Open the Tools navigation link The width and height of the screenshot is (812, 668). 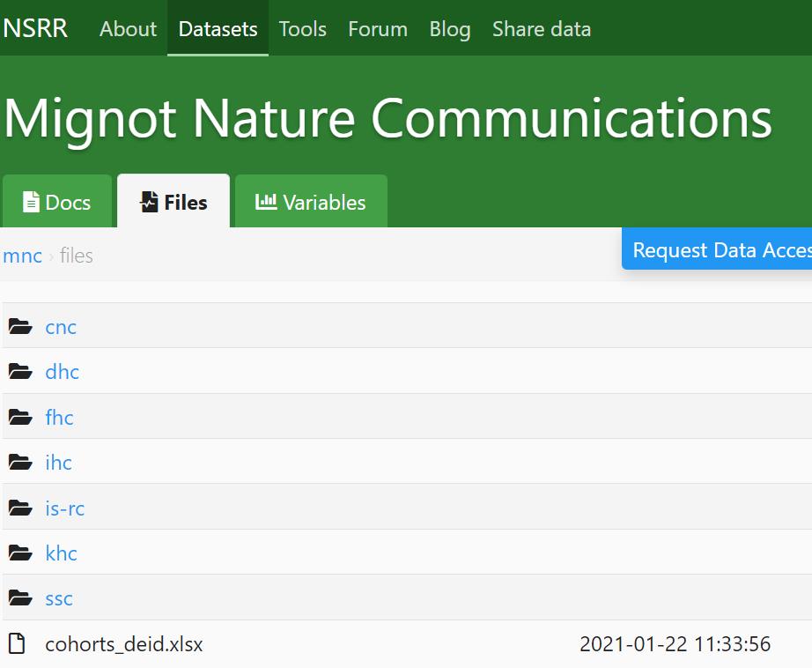point(302,29)
